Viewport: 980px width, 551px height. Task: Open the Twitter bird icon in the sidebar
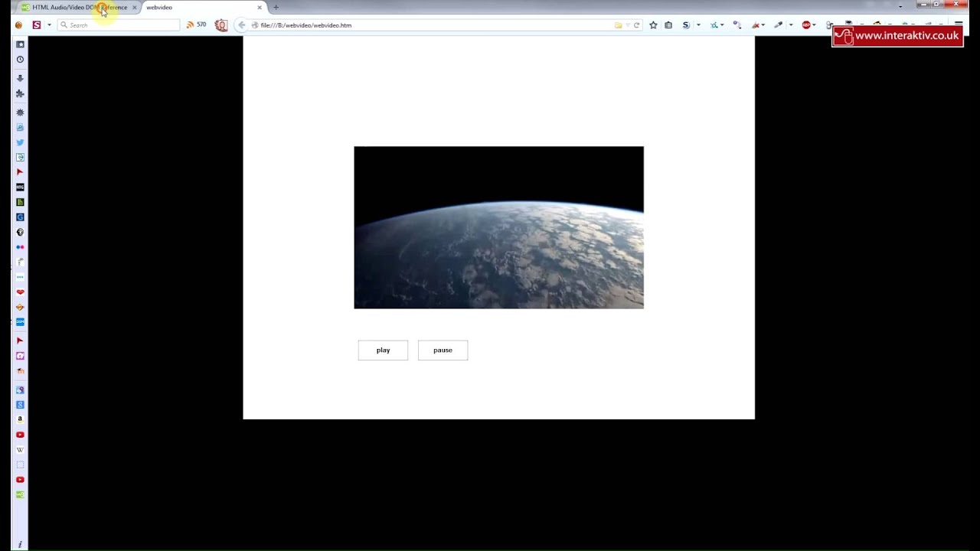click(20, 142)
